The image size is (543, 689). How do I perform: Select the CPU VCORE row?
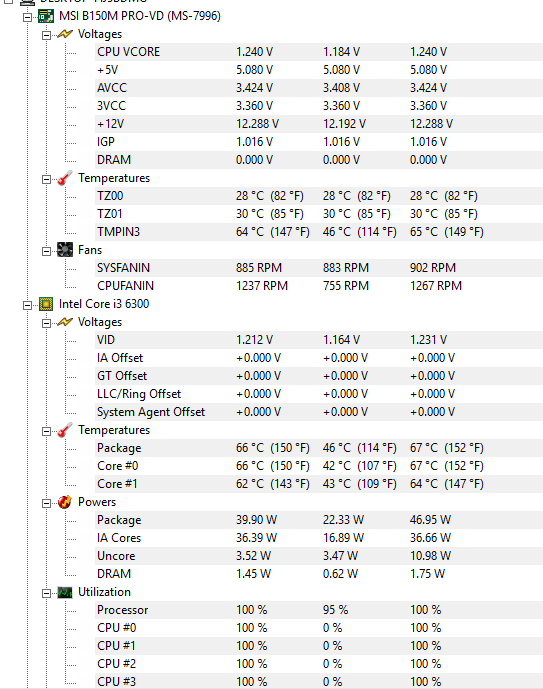click(x=319, y=52)
